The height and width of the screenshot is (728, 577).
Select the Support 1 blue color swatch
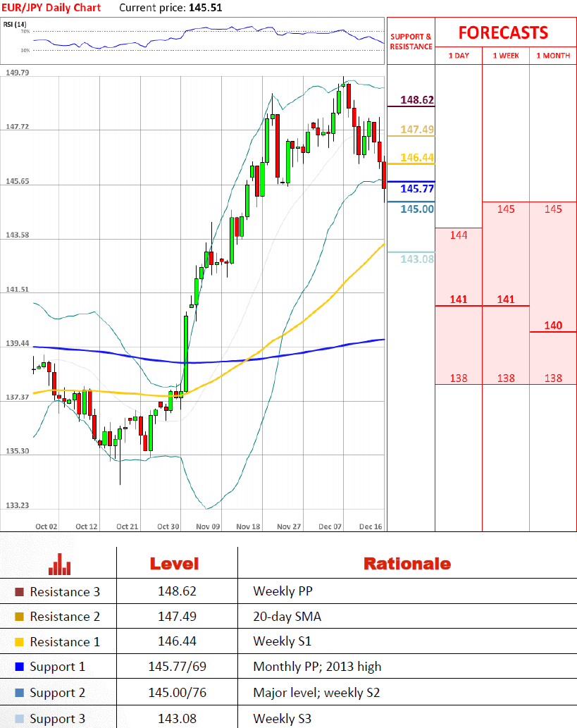coord(19,667)
